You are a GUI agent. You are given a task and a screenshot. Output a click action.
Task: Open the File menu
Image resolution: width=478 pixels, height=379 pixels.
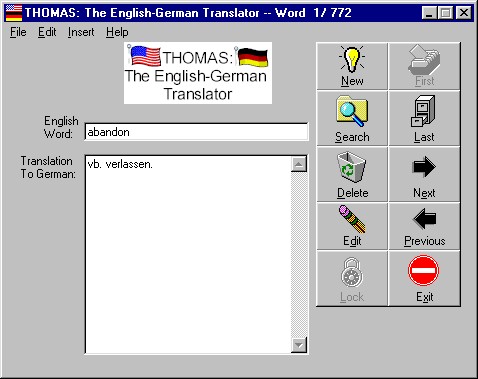18,32
